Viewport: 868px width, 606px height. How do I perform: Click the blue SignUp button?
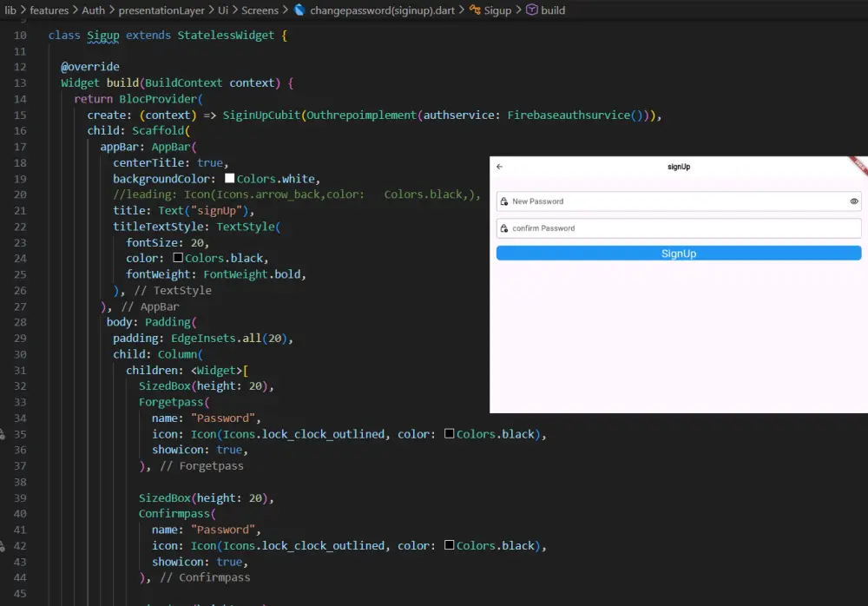(x=679, y=254)
